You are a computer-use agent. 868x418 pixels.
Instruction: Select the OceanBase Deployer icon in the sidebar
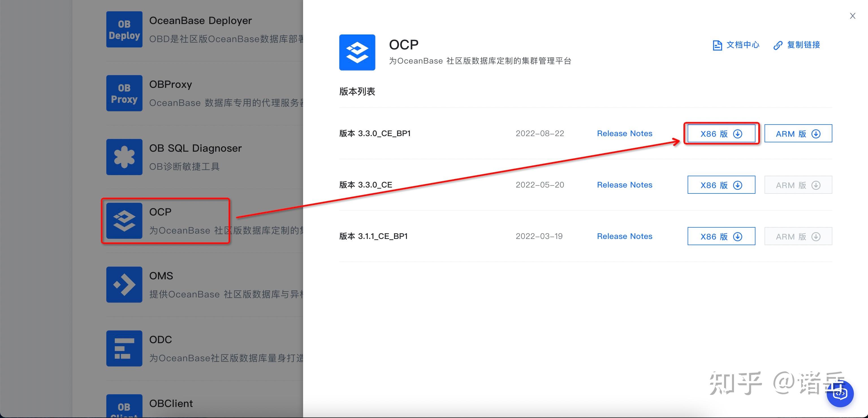coord(124,29)
